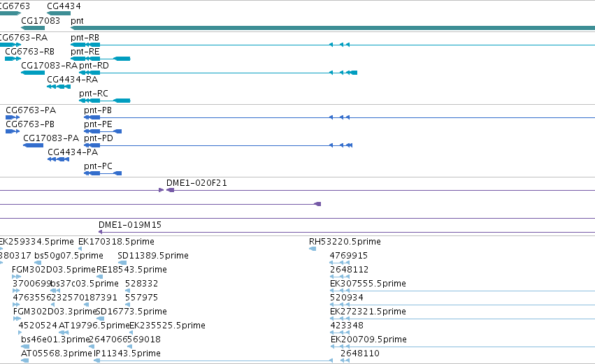The height and width of the screenshot is (364, 595).
Task: Select BAC clone DME1-019M15 label
Action: pyautogui.click(x=130, y=225)
